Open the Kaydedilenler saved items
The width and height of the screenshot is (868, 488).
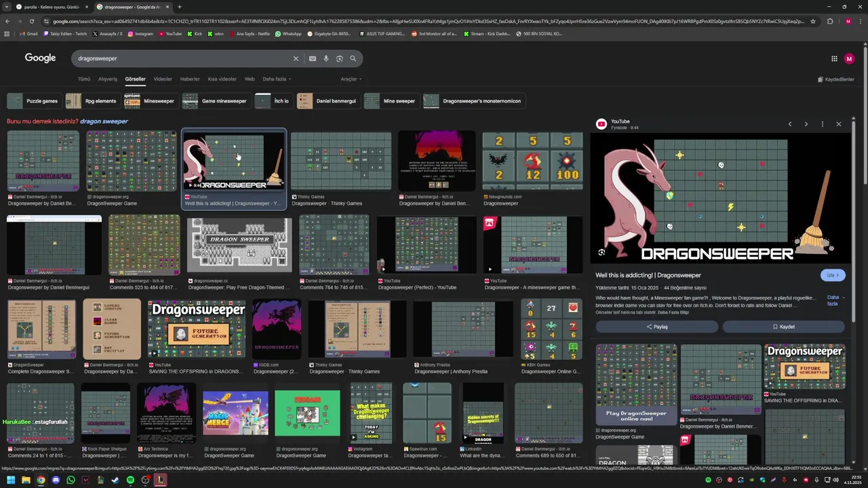835,79
